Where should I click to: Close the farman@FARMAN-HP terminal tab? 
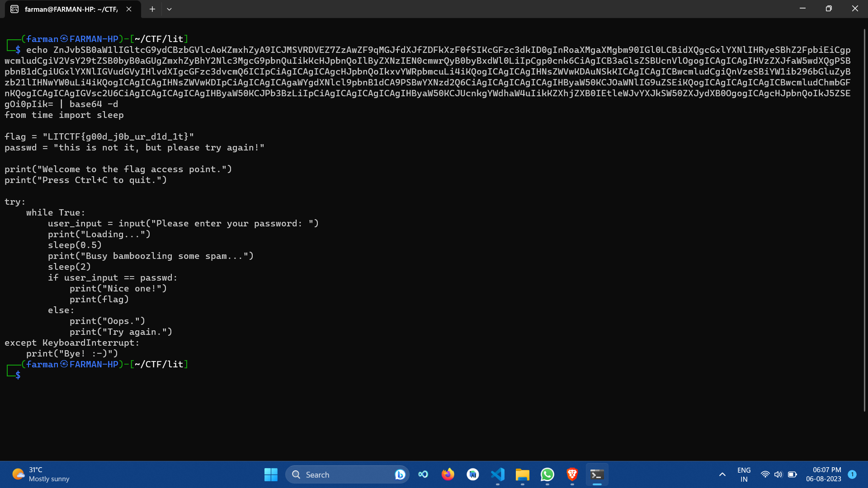coord(129,9)
